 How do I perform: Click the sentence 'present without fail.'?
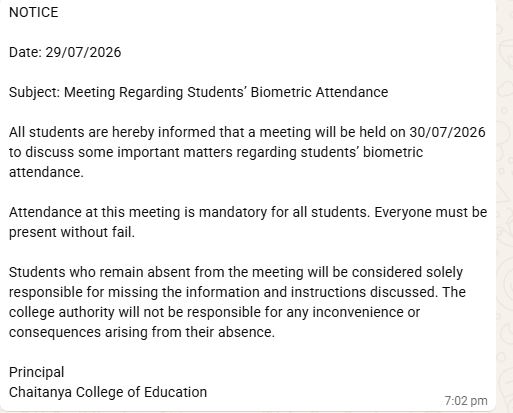click(x=72, y=232)
